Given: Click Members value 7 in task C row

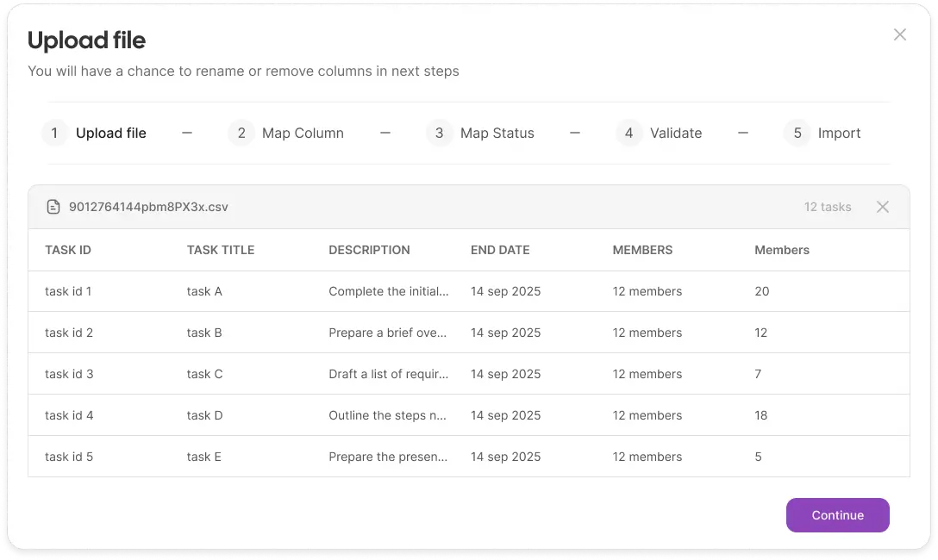Looking at the screenshot, I should point(758,374).
